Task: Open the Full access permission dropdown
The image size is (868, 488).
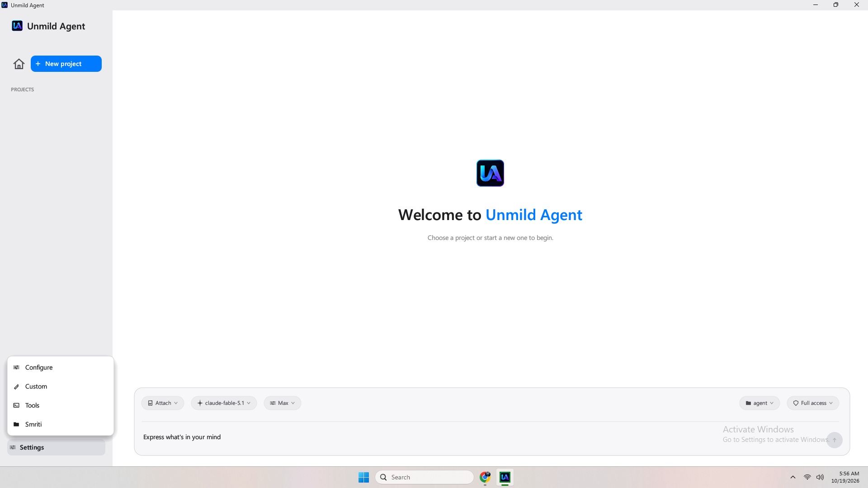Action: [813, 403]
